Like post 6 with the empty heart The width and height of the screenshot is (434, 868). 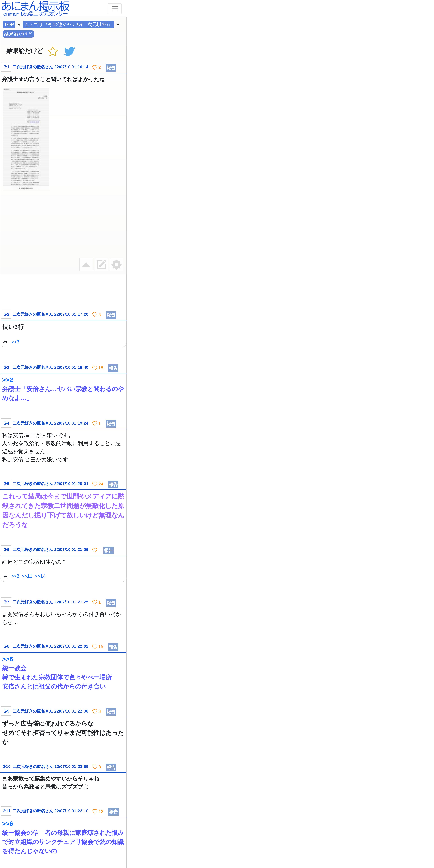[95, 550]
